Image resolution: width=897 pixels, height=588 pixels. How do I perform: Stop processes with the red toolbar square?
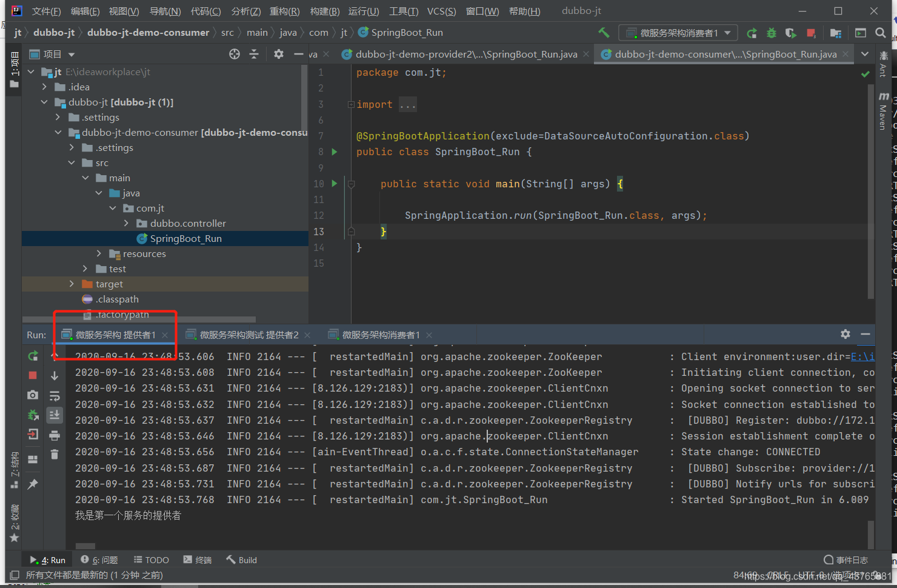(x=811, y=33)
